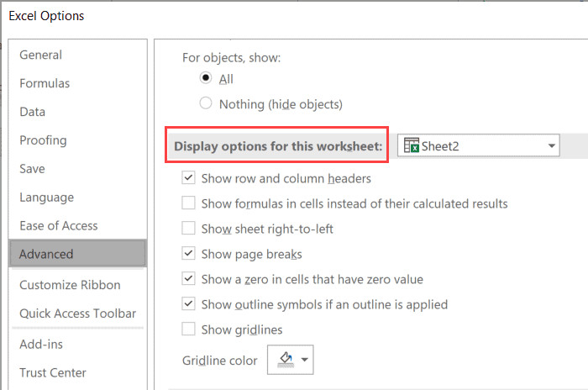Viewport: 588px width, 390px height.
Task: Enable Show sheet right-to-left checkbox
Action: (189, 229)
